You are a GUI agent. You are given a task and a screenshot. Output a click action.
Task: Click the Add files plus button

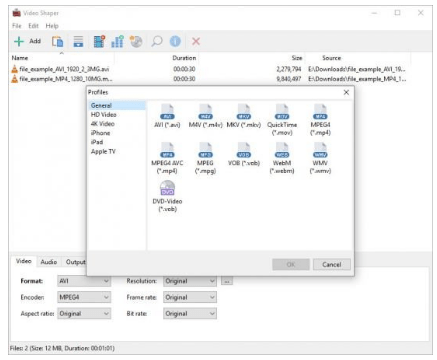pyautogui.click(x=27, y=41)
